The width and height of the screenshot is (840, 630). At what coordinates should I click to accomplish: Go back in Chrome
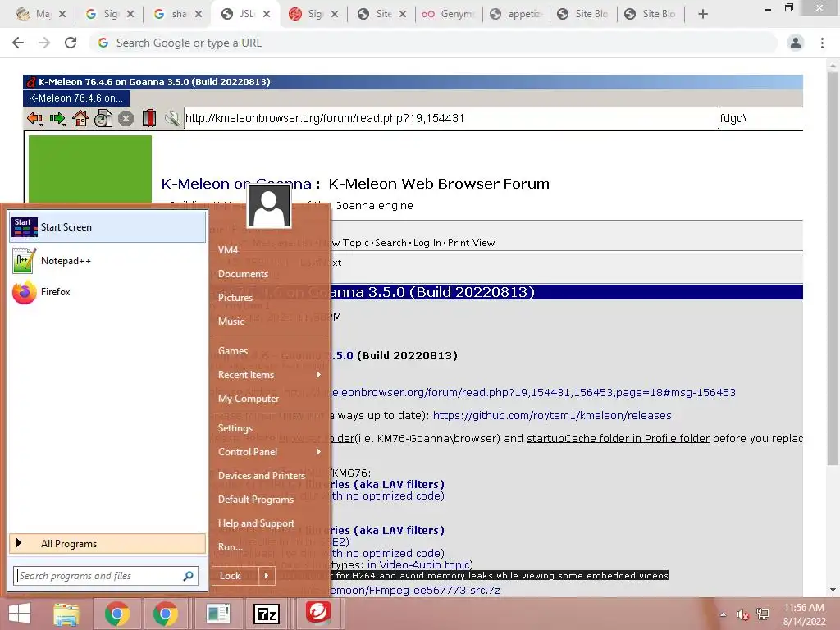[x=18, y=43]
